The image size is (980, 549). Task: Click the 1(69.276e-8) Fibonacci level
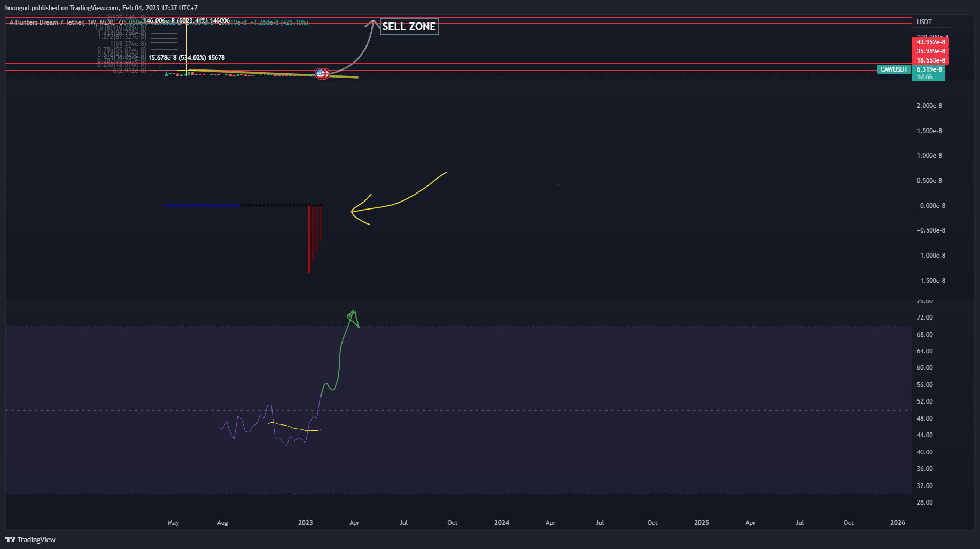pyautogui.click(x=128, y=44)
